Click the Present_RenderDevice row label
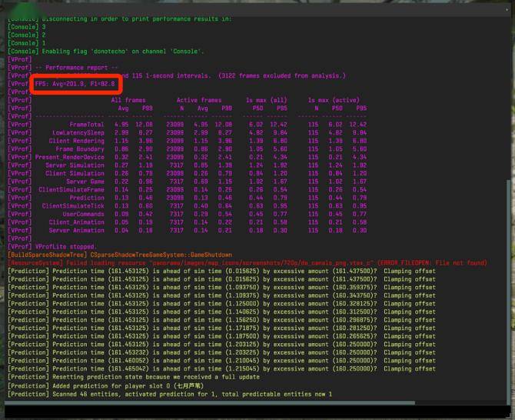 tap(70, 157)
